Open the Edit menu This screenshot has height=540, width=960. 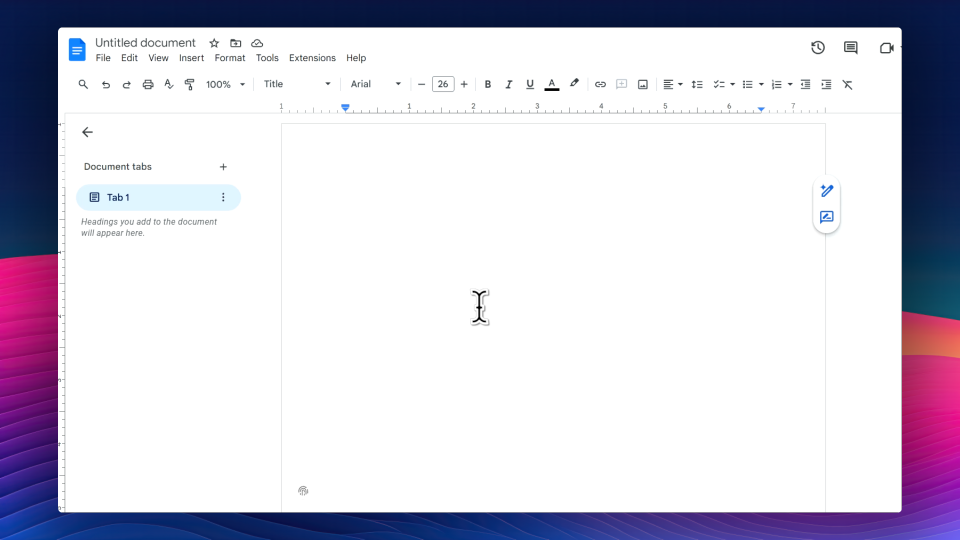[x=129, y=58]
